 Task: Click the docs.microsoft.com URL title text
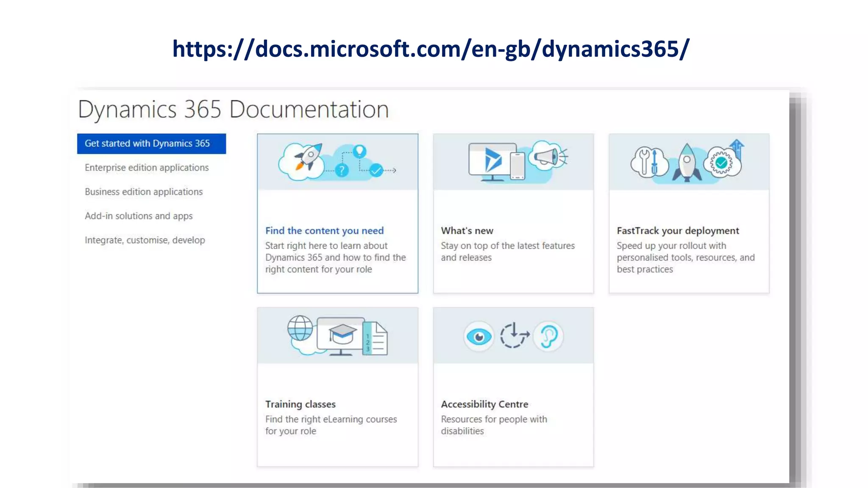click(431, 49)
